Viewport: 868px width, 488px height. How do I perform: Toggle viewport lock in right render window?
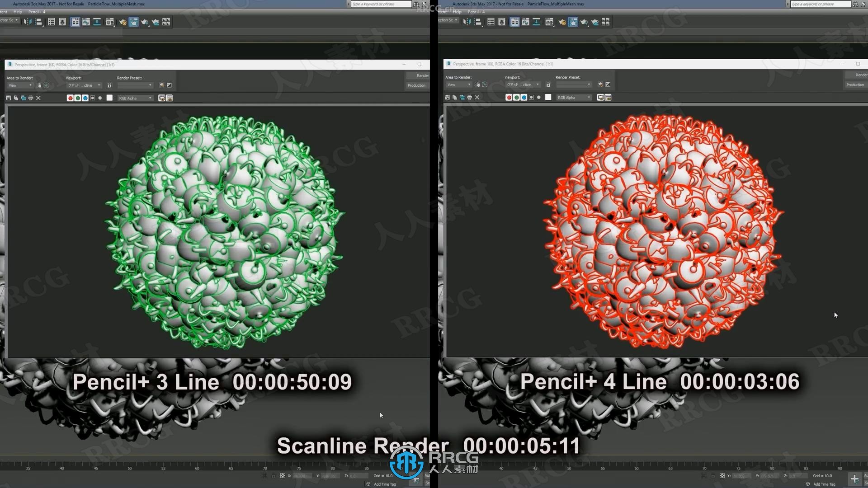click(548, 84)
